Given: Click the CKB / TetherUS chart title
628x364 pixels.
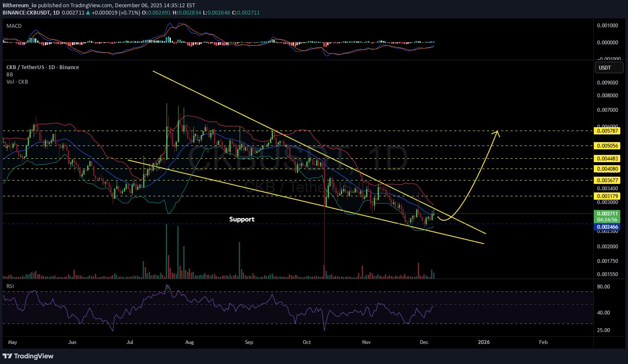Looking at the screenshot, I should click(x=42, y=67).
